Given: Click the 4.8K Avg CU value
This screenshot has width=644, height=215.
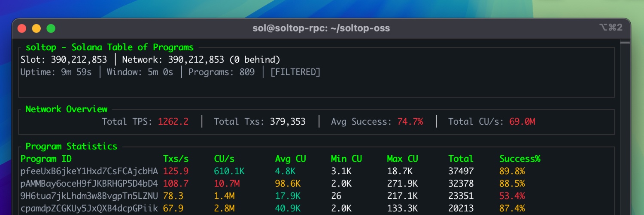Looking at the screenshot, I should (285, 171).
